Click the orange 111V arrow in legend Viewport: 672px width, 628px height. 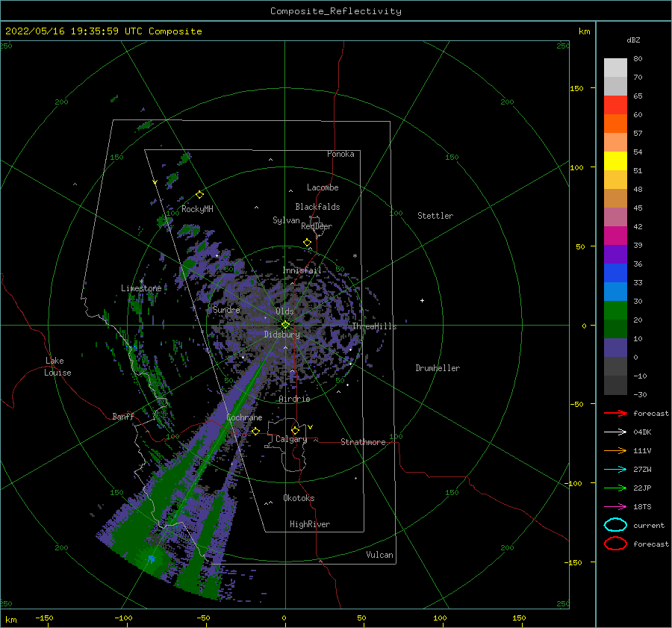pos(615,450)
